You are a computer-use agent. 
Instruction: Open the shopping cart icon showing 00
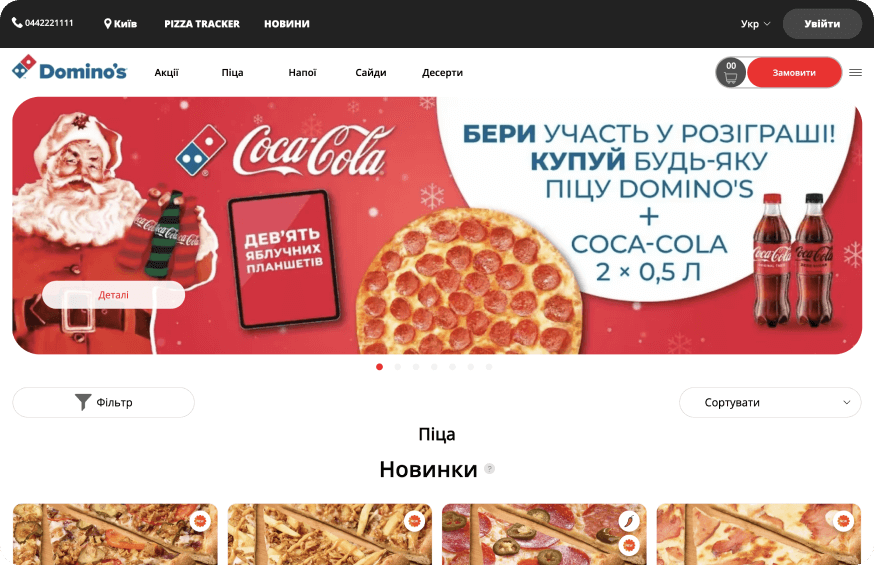pos(731,72)
